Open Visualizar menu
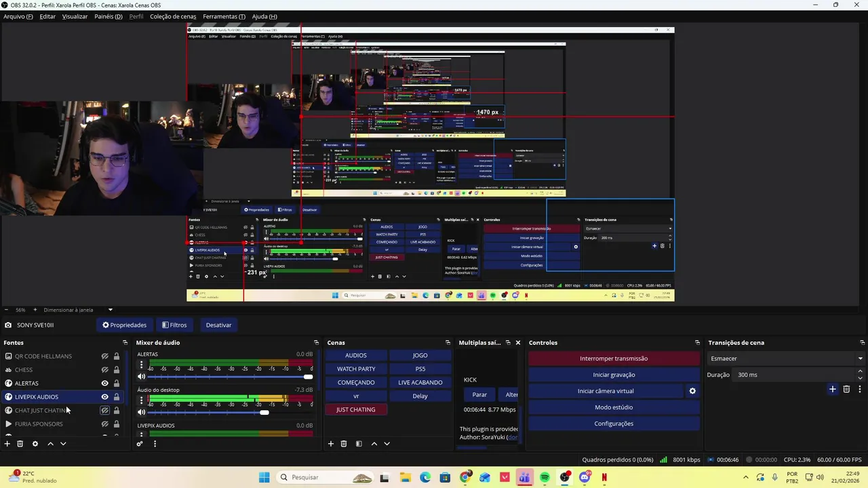 click(75, 16)
